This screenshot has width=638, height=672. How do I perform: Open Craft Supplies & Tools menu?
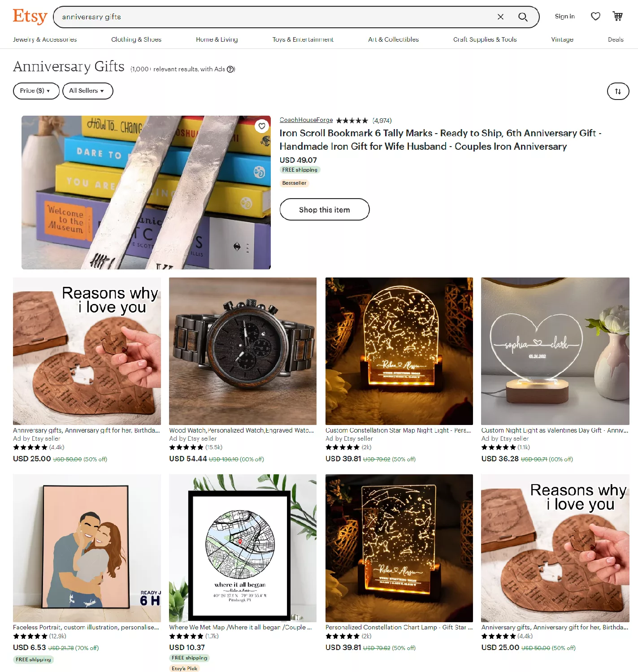[485, 39]
